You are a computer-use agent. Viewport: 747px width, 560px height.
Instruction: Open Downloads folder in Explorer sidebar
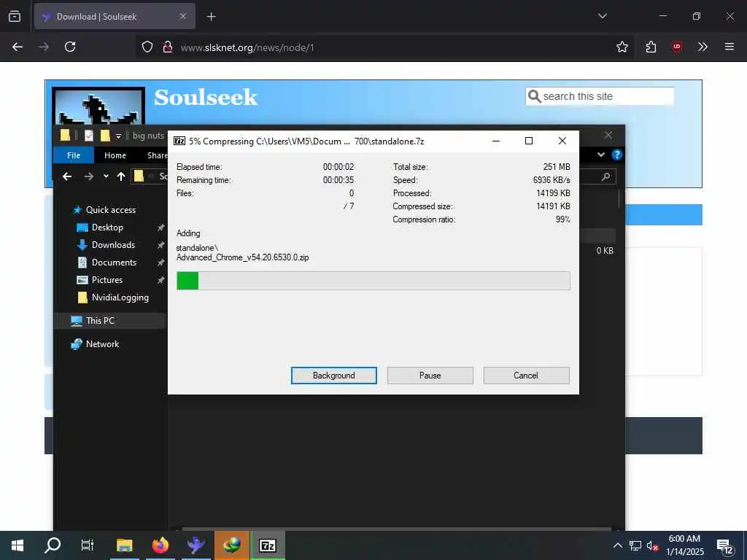pyautogui.click(x=113, y=245)
